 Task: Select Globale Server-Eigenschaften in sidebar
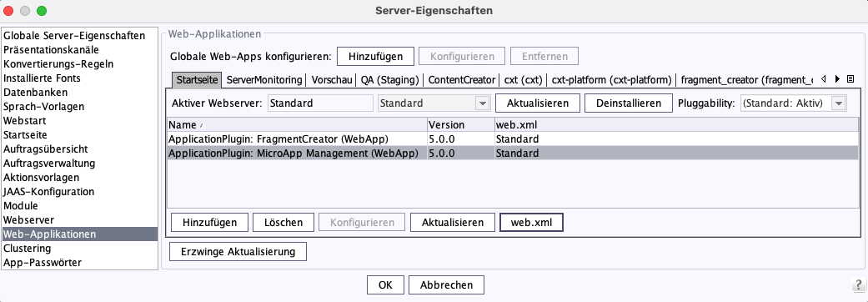[x=80, y=36]
